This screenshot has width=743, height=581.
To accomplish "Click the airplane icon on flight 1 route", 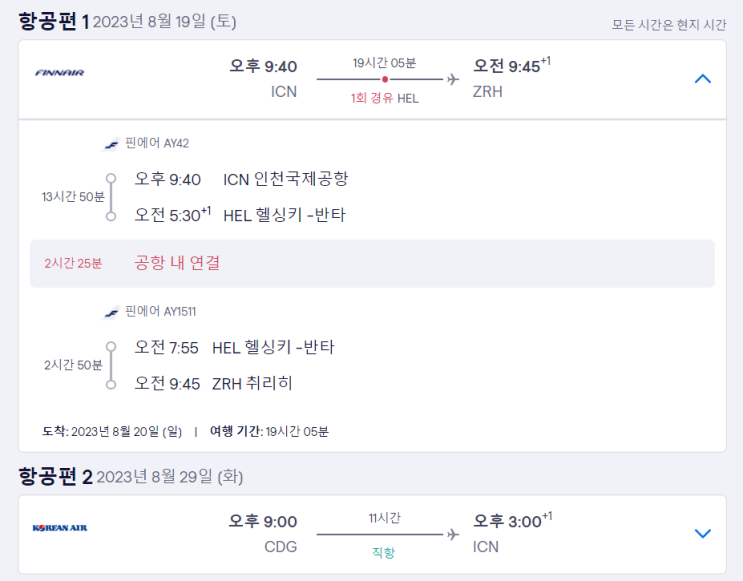I will (453, 79).
